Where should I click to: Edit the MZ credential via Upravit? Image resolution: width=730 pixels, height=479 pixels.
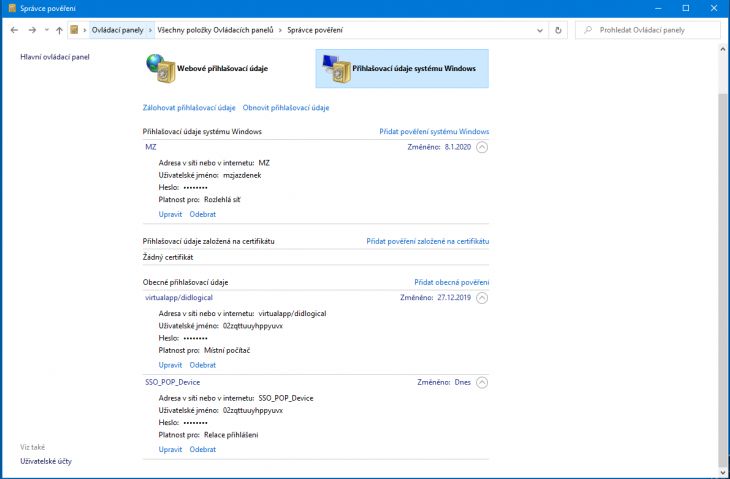pyautogui.click(x=170, y=214)
